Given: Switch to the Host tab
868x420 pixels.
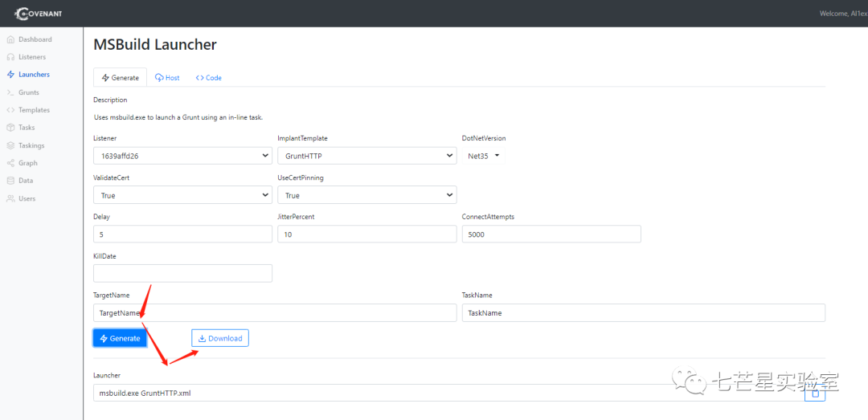Looking at the screenshot, I should click(x=167, y=78).
